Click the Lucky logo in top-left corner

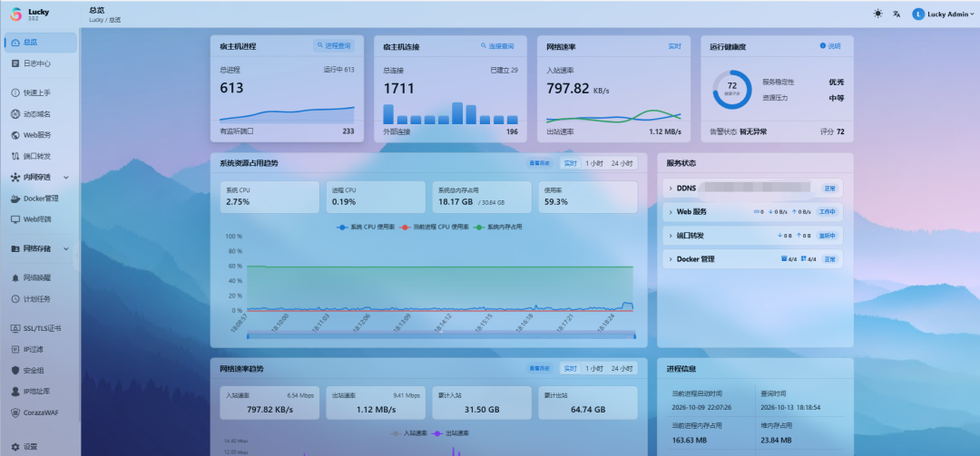15,14
